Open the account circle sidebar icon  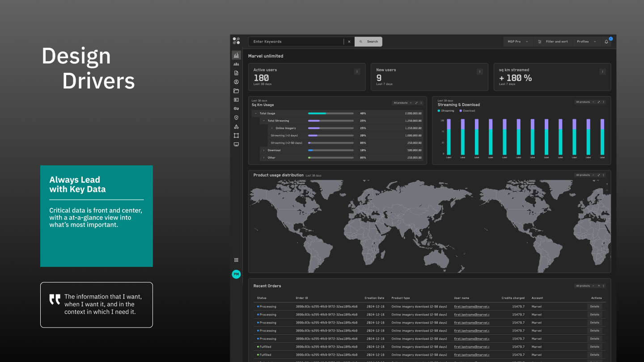[236, 82]
